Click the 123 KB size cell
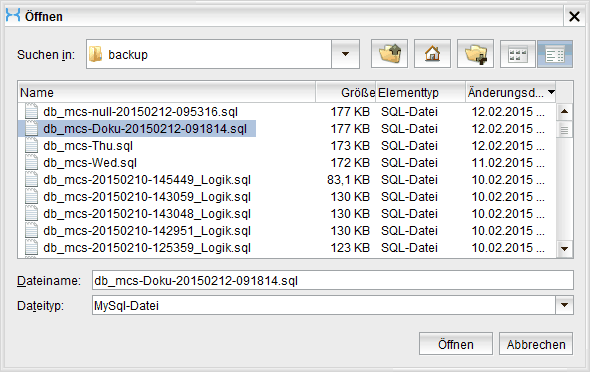 (350, 247)
